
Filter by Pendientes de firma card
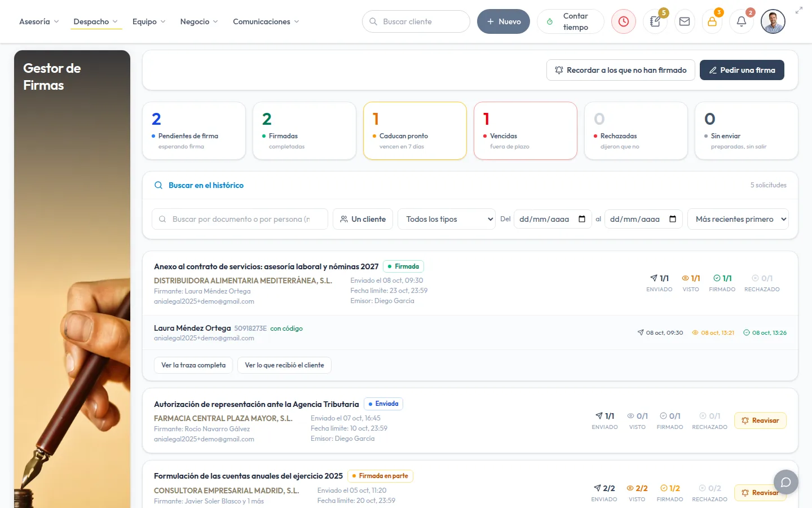[194, 131]
